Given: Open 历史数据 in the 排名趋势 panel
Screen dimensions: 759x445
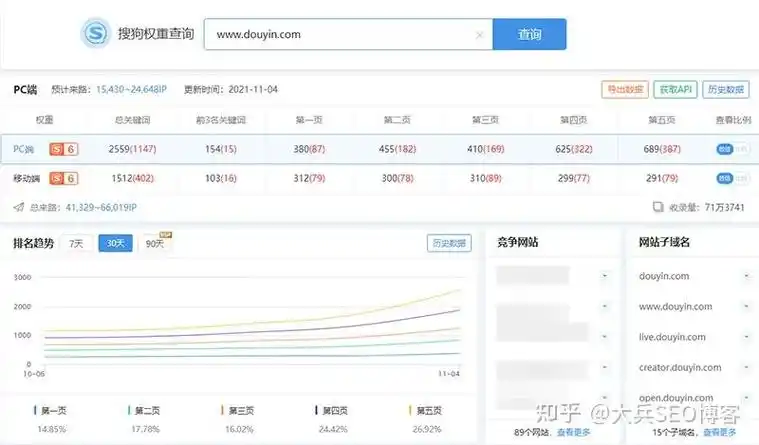Looking at the screenshot, I should click(449, 243).
